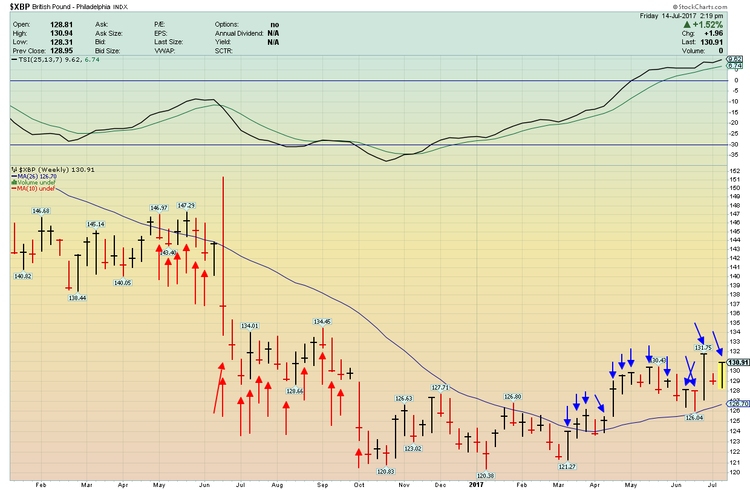Click the 'Nov' month label on time axis
Viewport: 750px width, 490px height.
click(404, 485)
